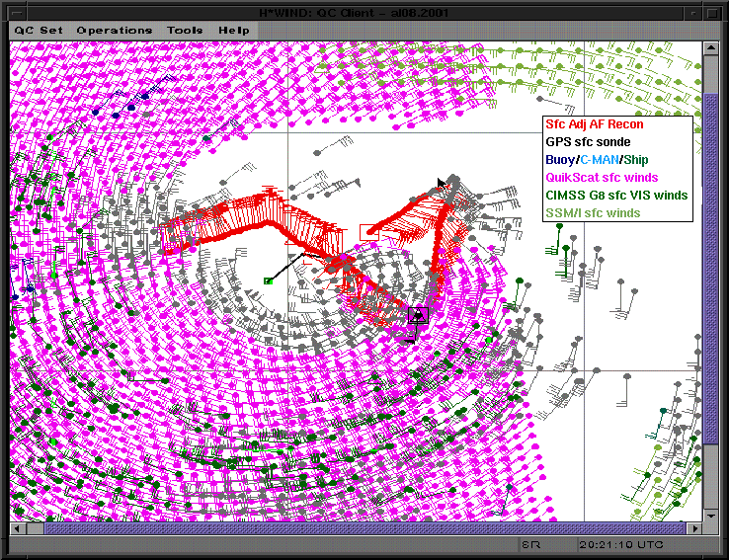The width and height of the screenshot is (729, 560).
Task: Select the boxed black triangle marker
Action: 418,316
